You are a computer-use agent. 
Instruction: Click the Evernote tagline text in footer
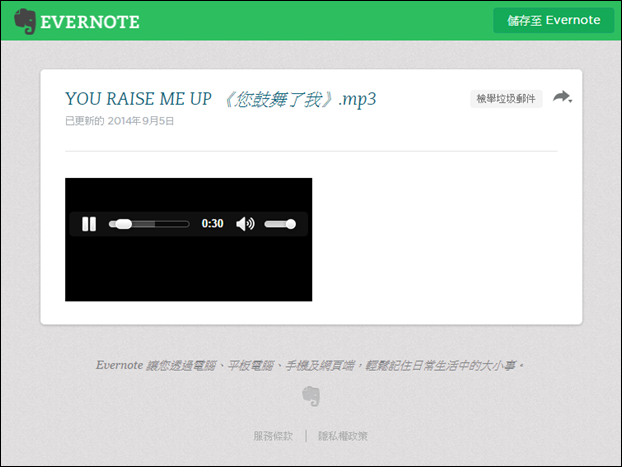pyautogui.click(x=310, y=365)
